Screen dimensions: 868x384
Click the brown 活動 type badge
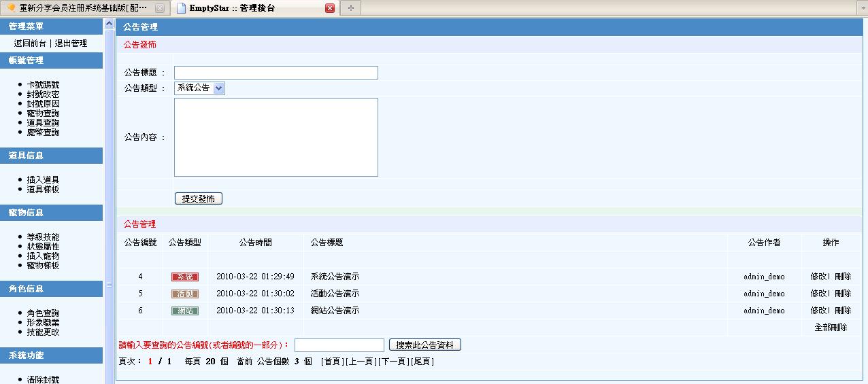184,294
